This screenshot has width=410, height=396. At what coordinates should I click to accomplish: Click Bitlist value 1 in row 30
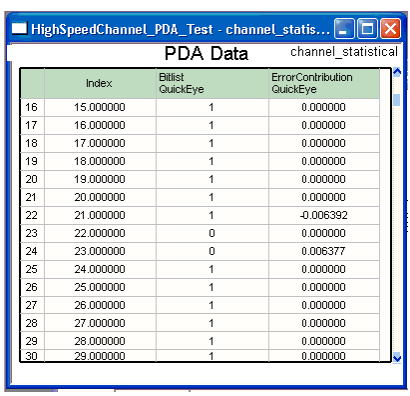coord(212,356)
